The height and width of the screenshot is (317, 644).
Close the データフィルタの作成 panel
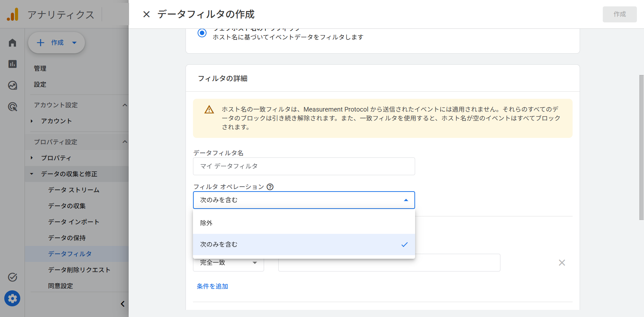146,14
